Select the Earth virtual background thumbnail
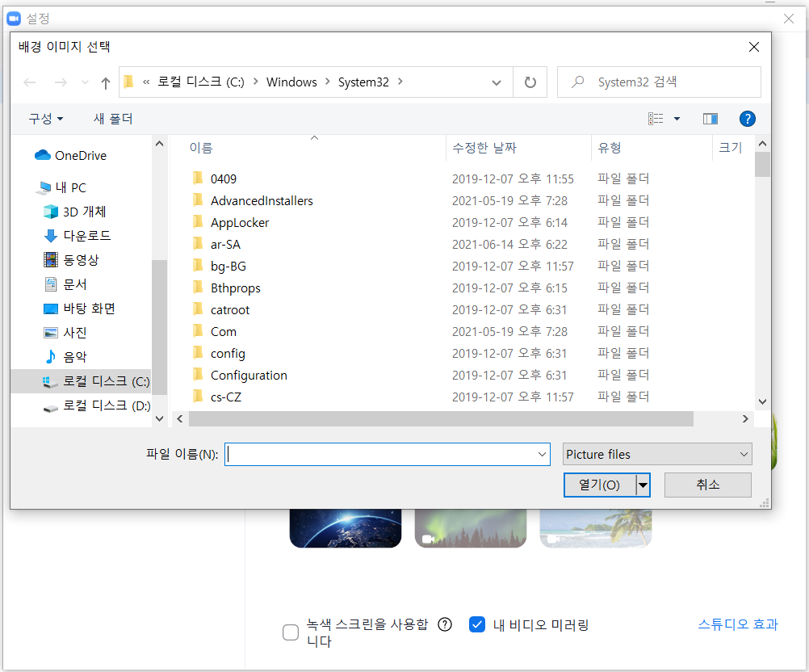The image size is (809, 672). point(346,528)
